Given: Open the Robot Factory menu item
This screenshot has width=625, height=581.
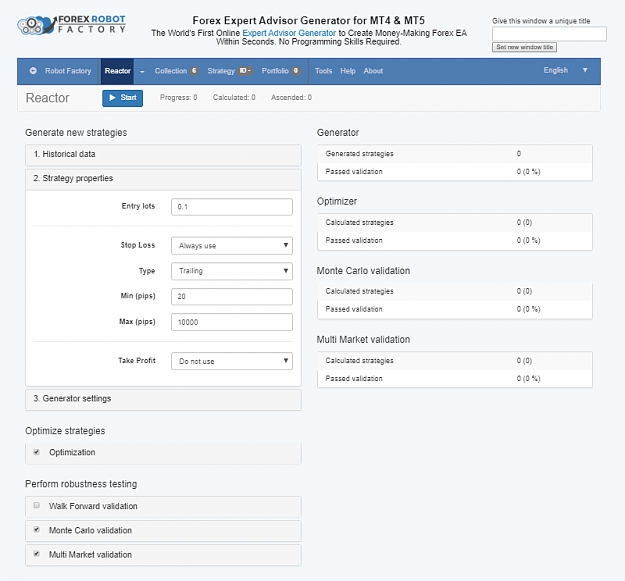Looking at the screenshot, I should 68,71.
